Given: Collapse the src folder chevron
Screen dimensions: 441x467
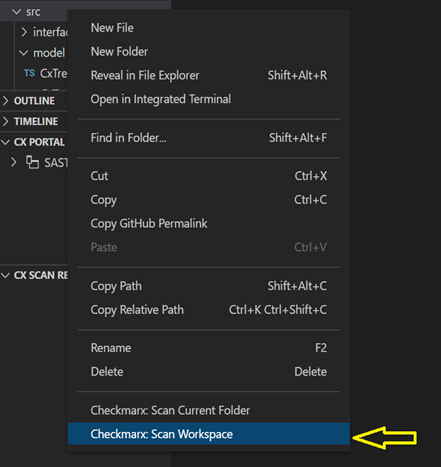Looking at the screenshot, I should coord(16,12).
